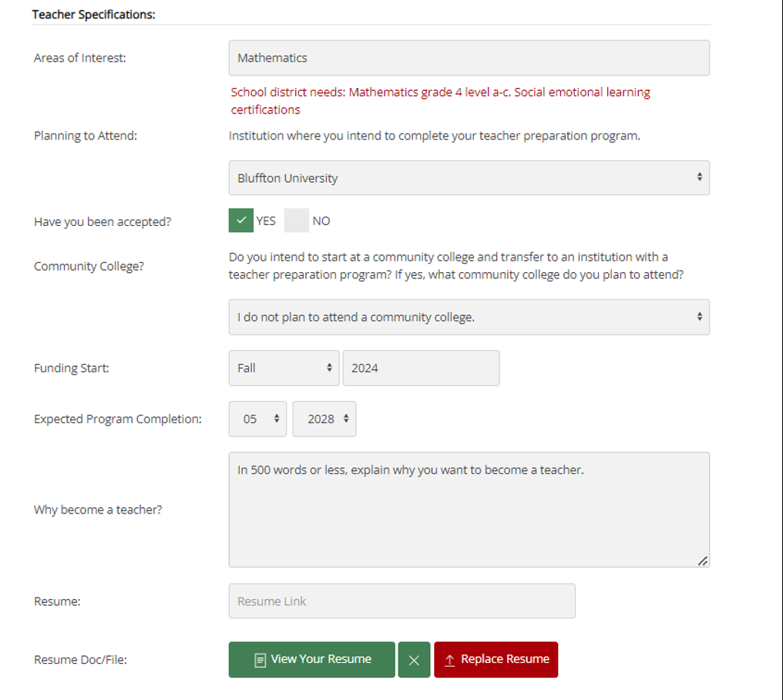Remove the resume with the X button

click(414, 660)
